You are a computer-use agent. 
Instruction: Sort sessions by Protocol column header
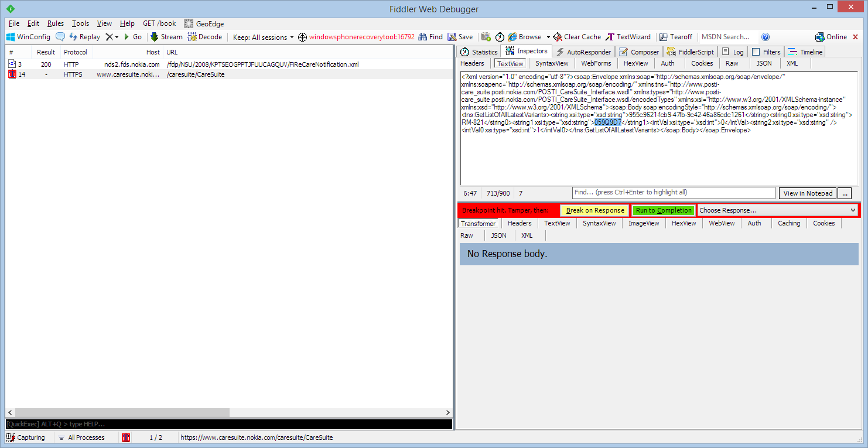click(x=76, y=52)
